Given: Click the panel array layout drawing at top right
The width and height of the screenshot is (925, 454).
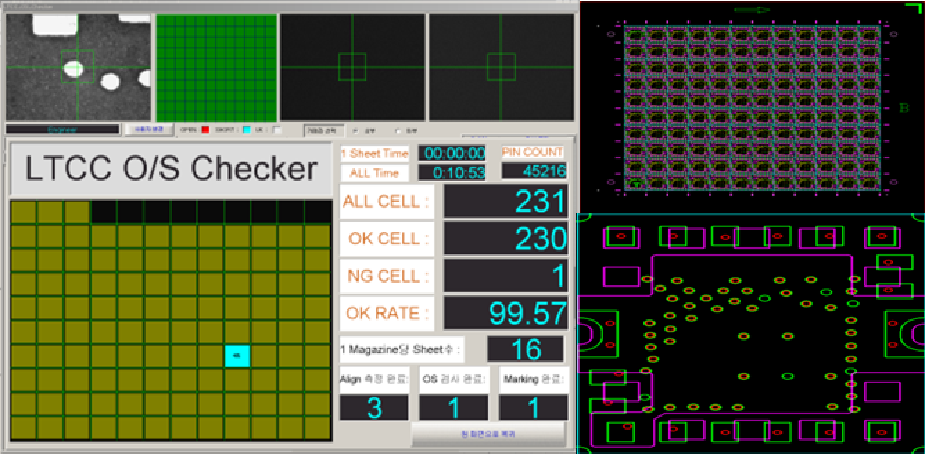Looking at the screenshot, I should pyautogui.click(x=752, y=105).
